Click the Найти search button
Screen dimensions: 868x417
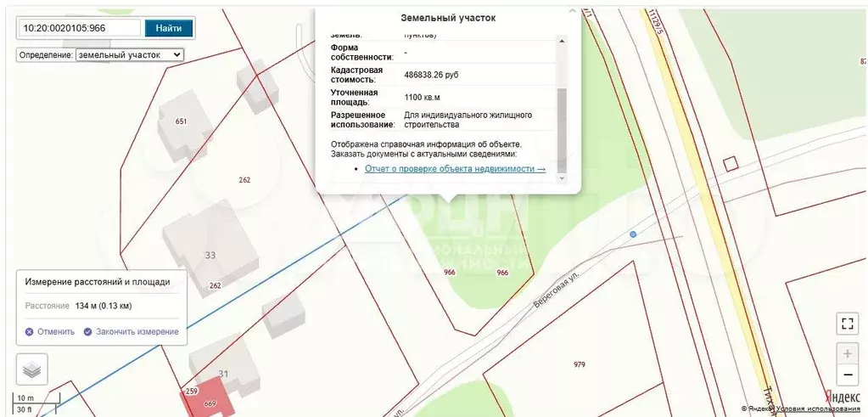point(169,28)
